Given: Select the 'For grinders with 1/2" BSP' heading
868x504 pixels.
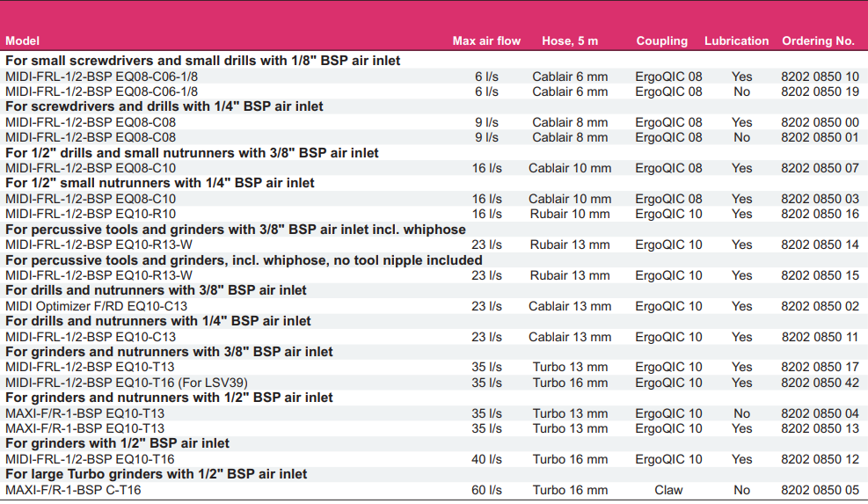Looking at the screenshot, I should pos(117,443).
